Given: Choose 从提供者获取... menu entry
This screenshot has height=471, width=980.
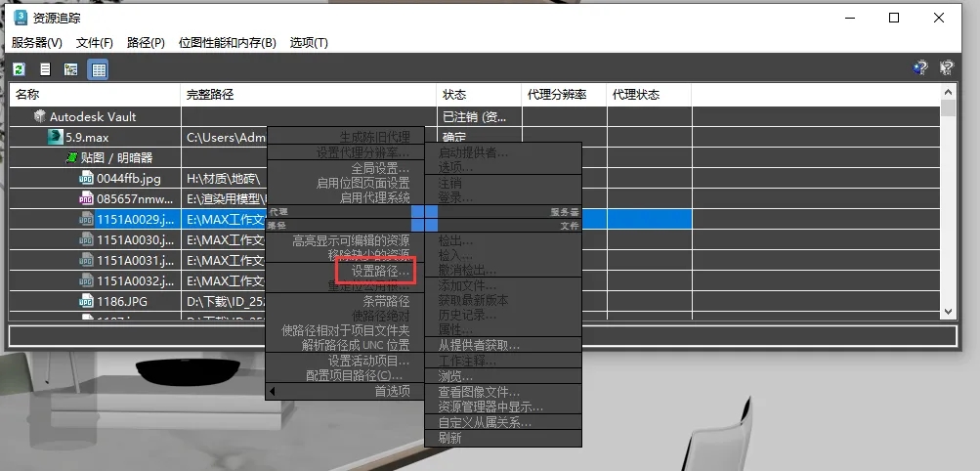Looking at the screenshot, I should (x=480, y=345).
